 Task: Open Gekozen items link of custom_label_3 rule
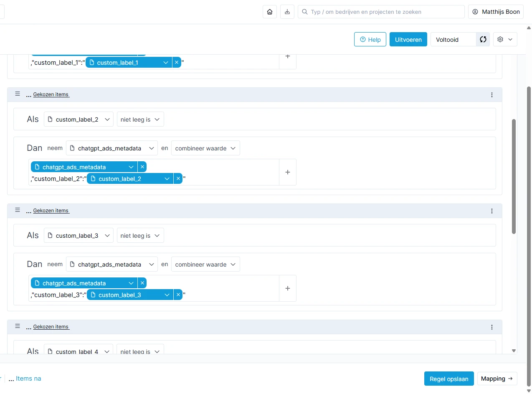pos(51,211)
